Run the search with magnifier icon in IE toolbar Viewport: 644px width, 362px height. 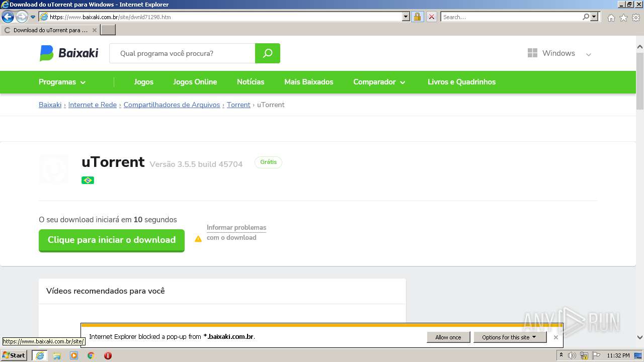tap(586, 17)
